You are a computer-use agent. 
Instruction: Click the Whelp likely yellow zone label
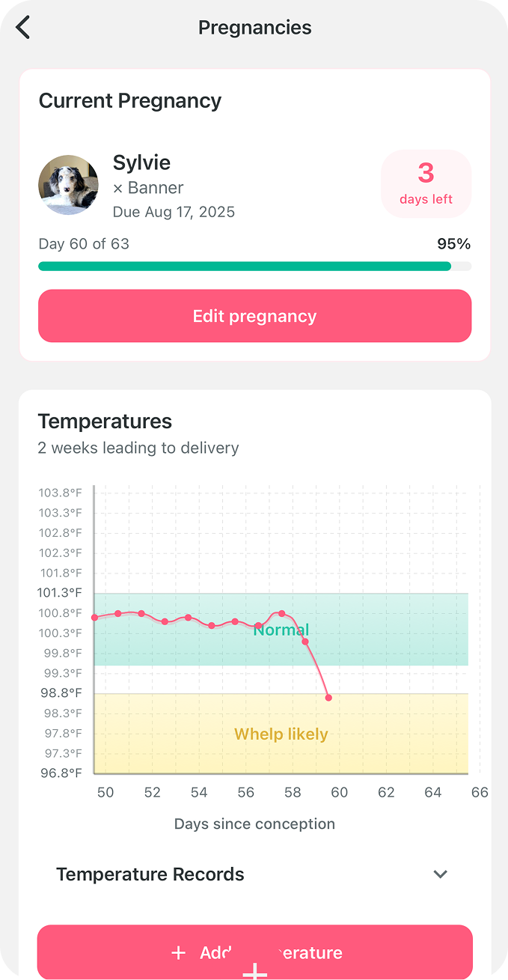click(281, 734)
